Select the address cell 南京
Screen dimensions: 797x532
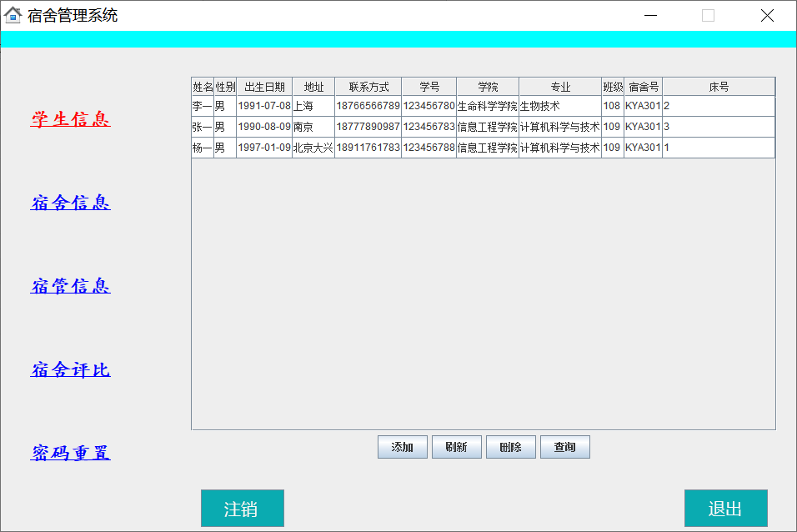tap(313, 127)
